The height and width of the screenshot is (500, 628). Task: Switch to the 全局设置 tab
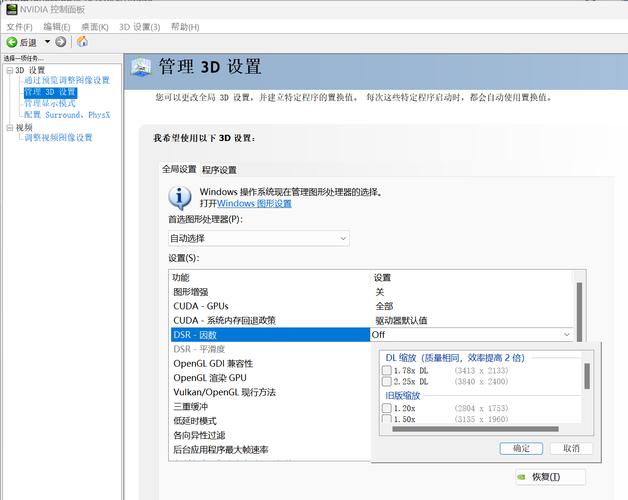(179, 169)
